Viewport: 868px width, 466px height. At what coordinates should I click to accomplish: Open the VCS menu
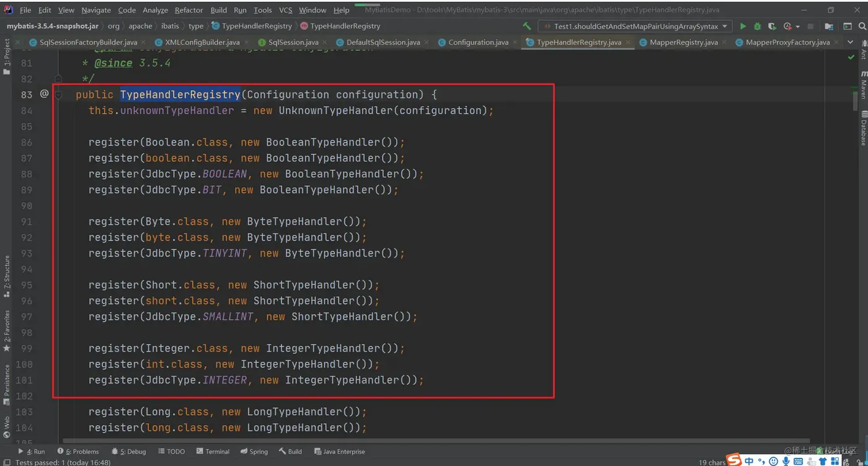pos(285,10)
